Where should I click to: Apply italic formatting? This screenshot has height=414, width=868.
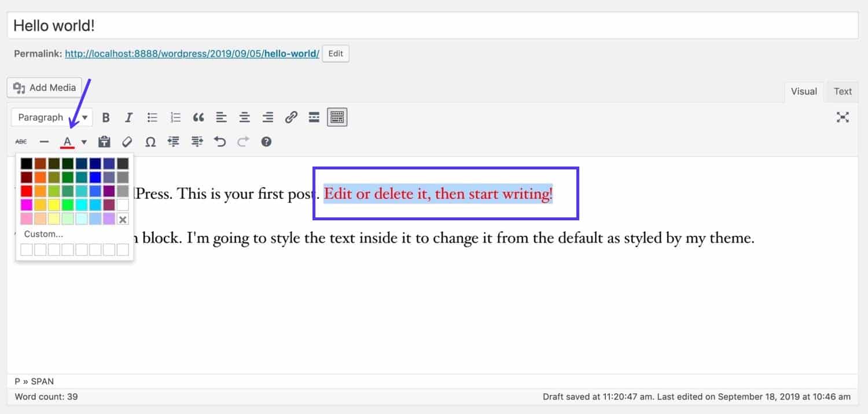[x=128, y=117]
